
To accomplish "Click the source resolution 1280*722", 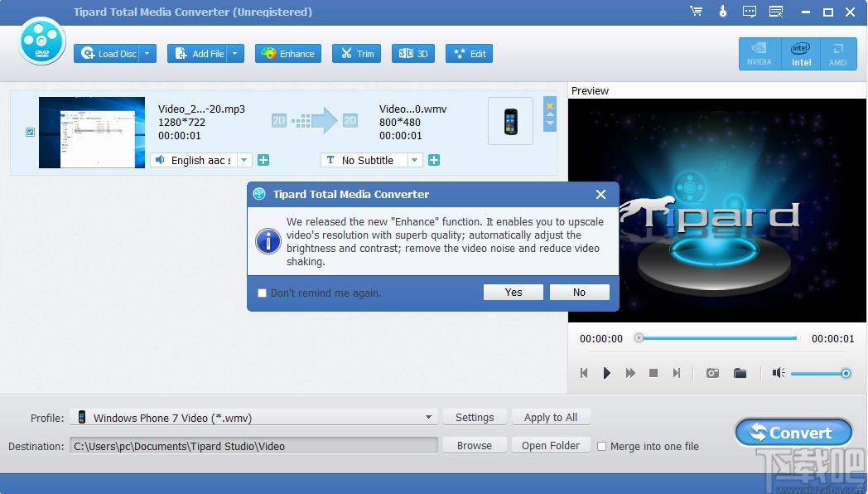I will tap(181, 123).
